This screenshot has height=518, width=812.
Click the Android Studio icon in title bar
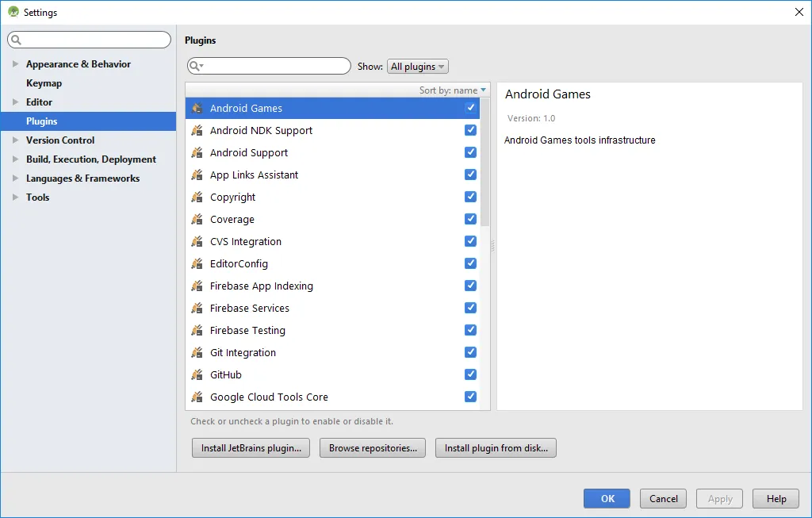pyautogui.click(x=13, y=12)
